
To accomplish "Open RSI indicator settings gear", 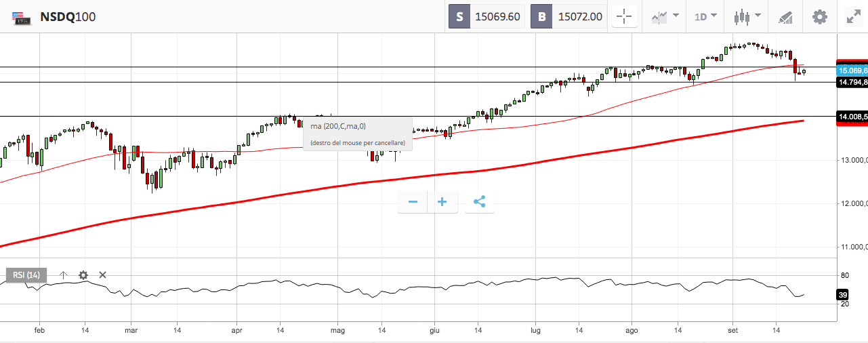I will [83, 275].
